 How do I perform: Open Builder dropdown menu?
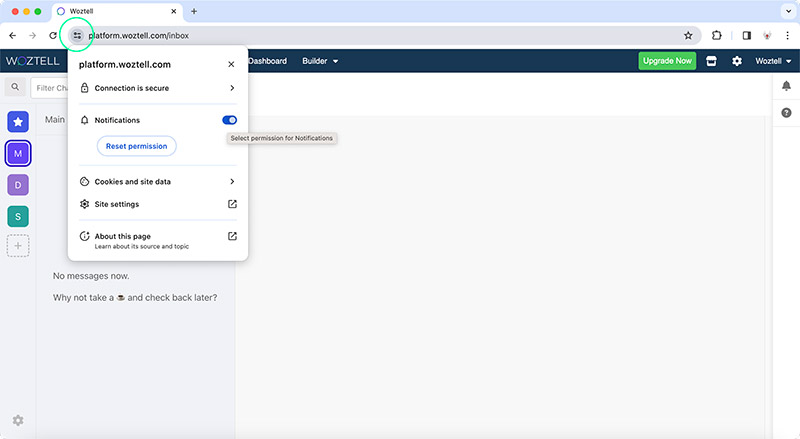[320, 61]
